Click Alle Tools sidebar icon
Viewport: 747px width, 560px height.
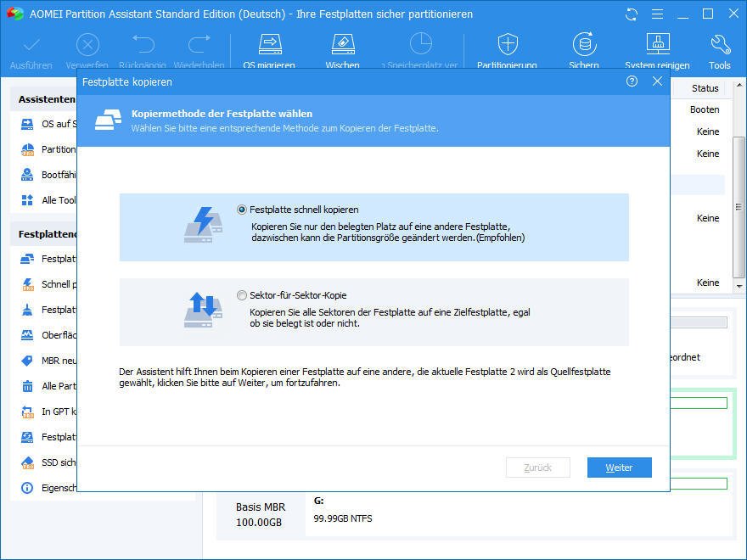tap(27, 200)
